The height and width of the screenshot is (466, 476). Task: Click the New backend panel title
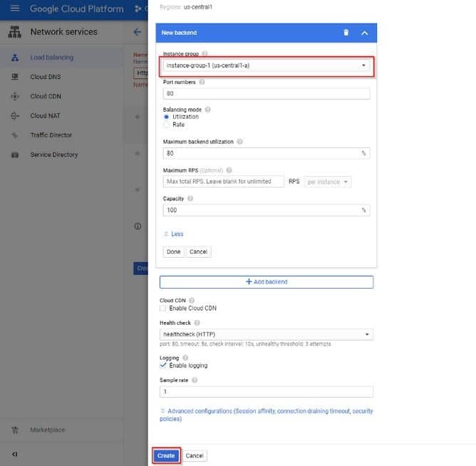(179, 33)
